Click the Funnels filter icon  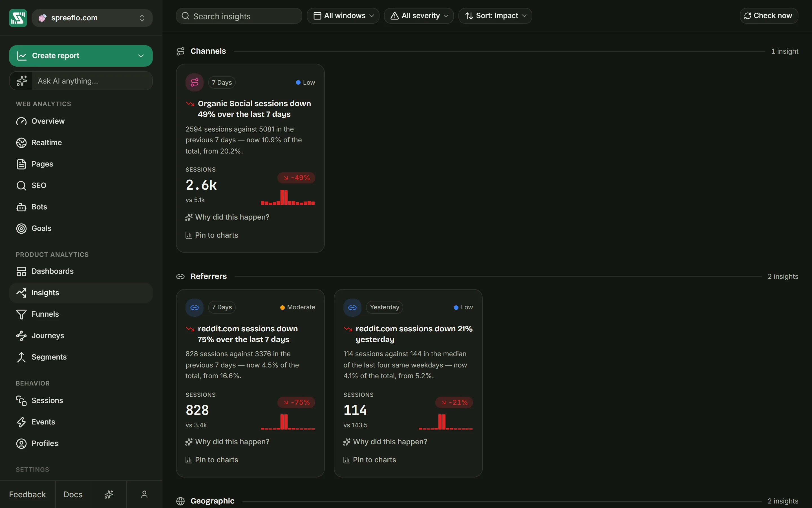[x=21, y=314]
